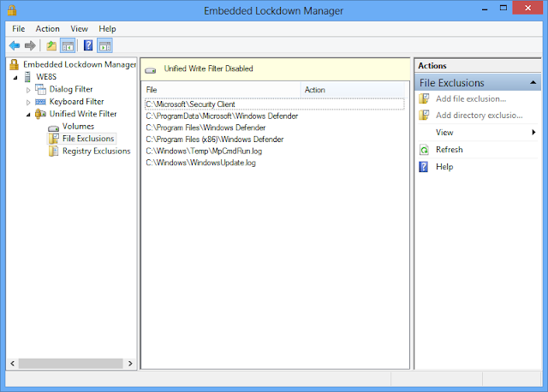This screenshot has height=392, width=548.
Task: Click the Up one level folder icon
Action: pyautogui.click(x=51, y=45)
